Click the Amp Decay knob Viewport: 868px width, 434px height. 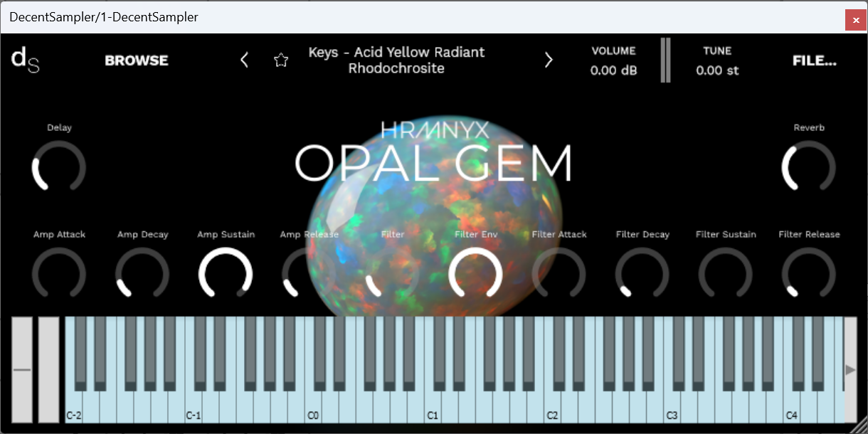(142, 274)
